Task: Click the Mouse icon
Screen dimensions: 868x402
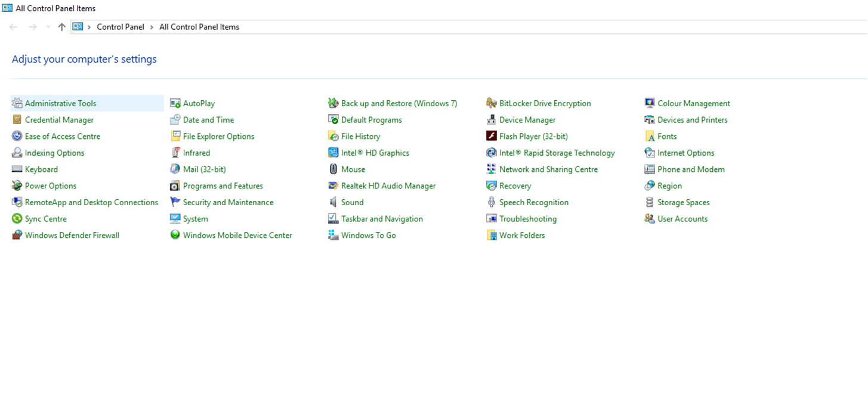Action: coord(333,169)
